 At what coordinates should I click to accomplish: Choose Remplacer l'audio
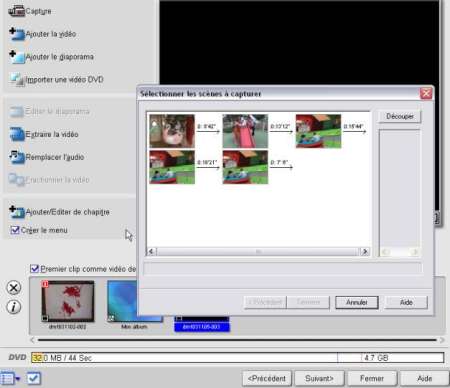click(46, 157)
